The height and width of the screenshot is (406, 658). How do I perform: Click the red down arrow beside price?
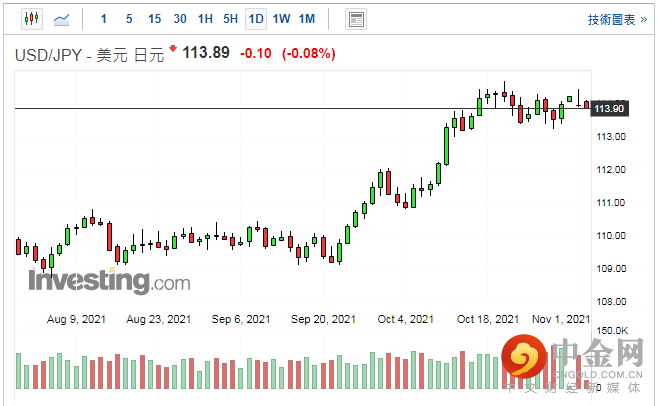point(173,49)
